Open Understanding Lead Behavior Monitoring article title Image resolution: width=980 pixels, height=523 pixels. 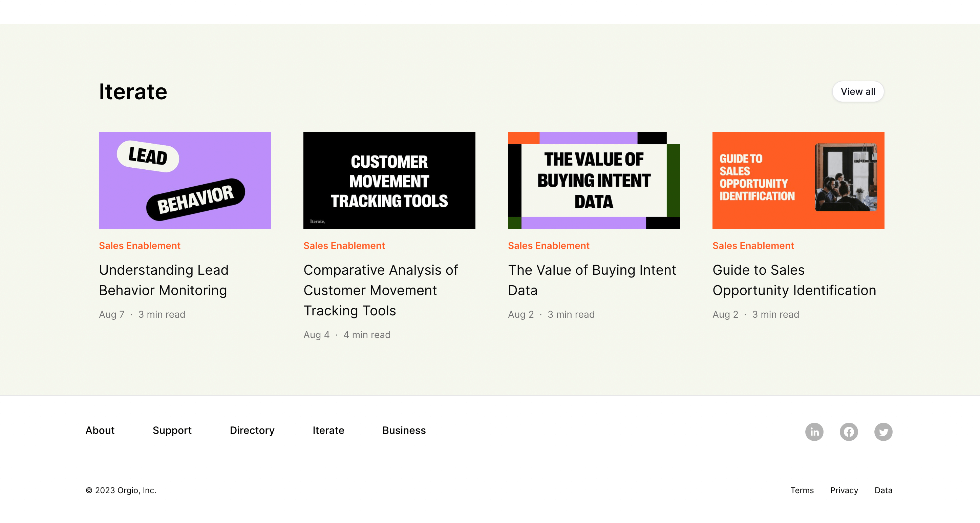pos(164,280)
